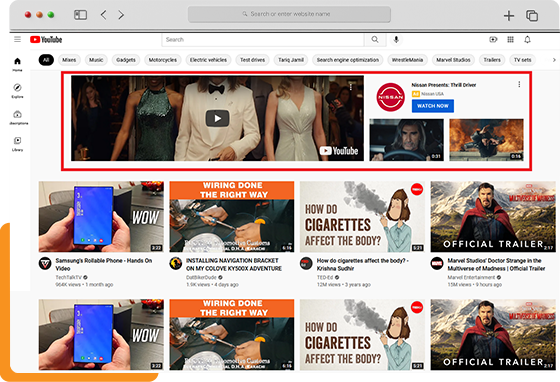This screenshot has width=560, height=382.
Task: Open the second-row cigarettes video thumbnail
Action: click(x=362, y=335)
